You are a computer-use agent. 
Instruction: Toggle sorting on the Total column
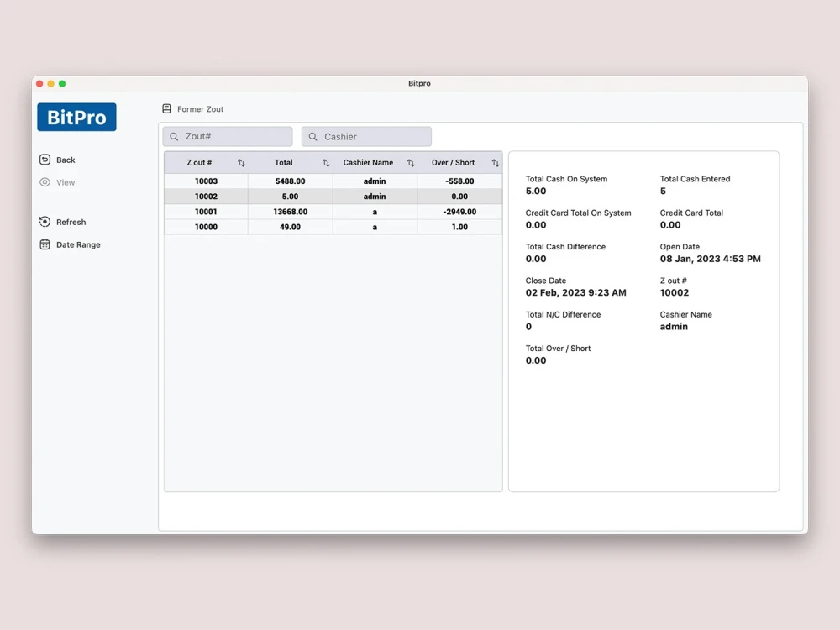(x=326, y=162)
